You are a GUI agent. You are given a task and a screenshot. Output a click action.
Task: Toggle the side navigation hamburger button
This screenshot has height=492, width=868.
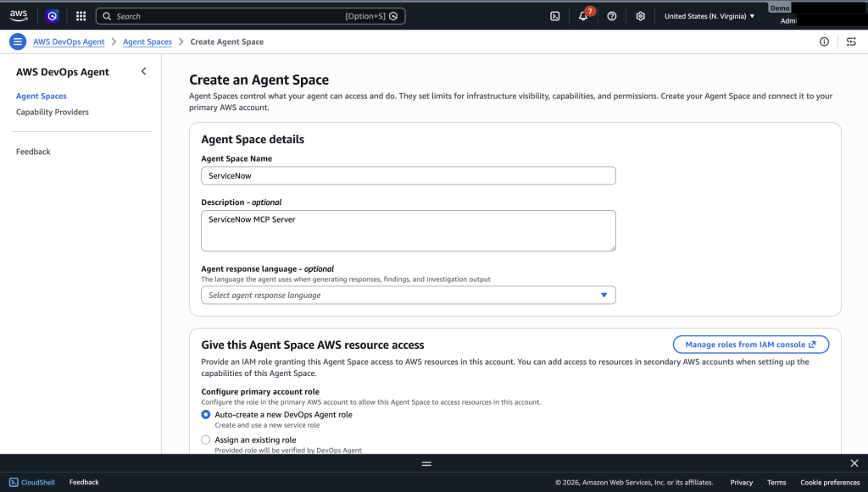click(x=18, y=41)
